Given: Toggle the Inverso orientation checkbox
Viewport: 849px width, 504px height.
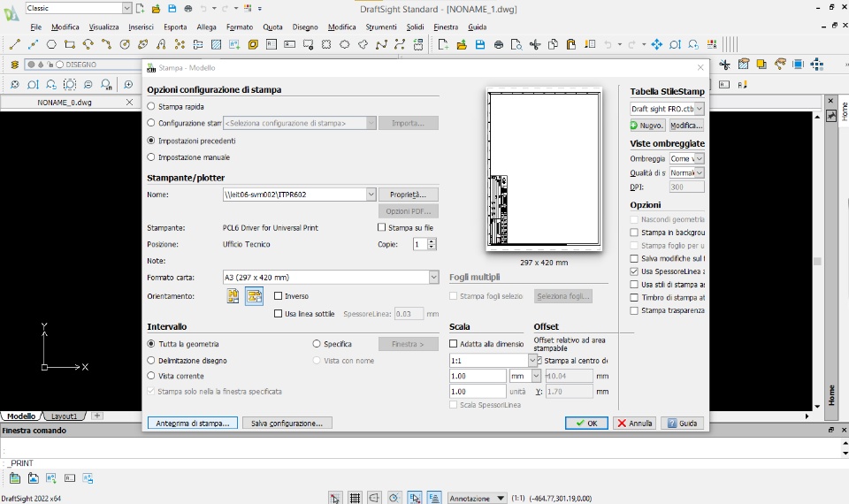Looking at the screenshot, I should (279, 296).
